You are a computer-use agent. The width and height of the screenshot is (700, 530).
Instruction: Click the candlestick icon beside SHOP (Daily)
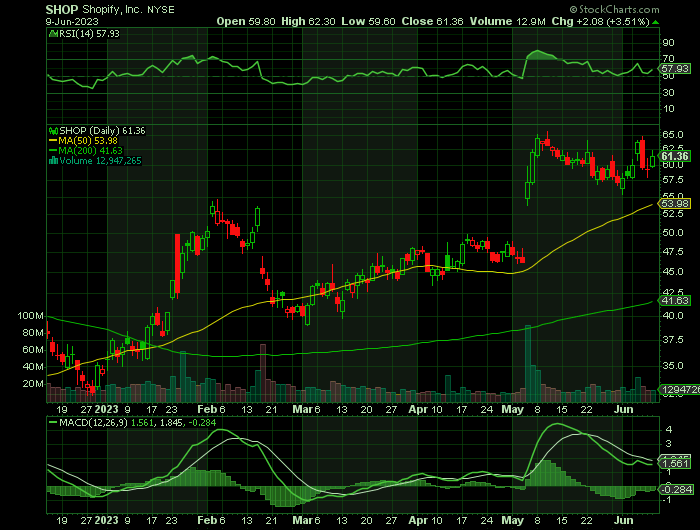[x=53, y=131]
